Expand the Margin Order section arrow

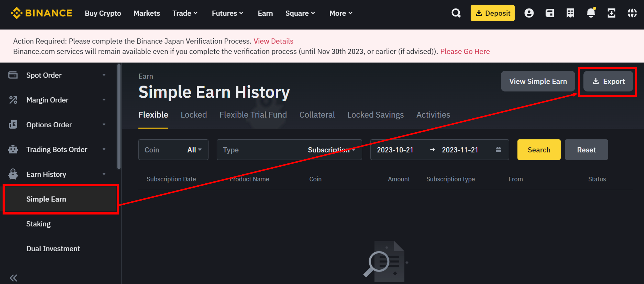[x=104, y=100]
